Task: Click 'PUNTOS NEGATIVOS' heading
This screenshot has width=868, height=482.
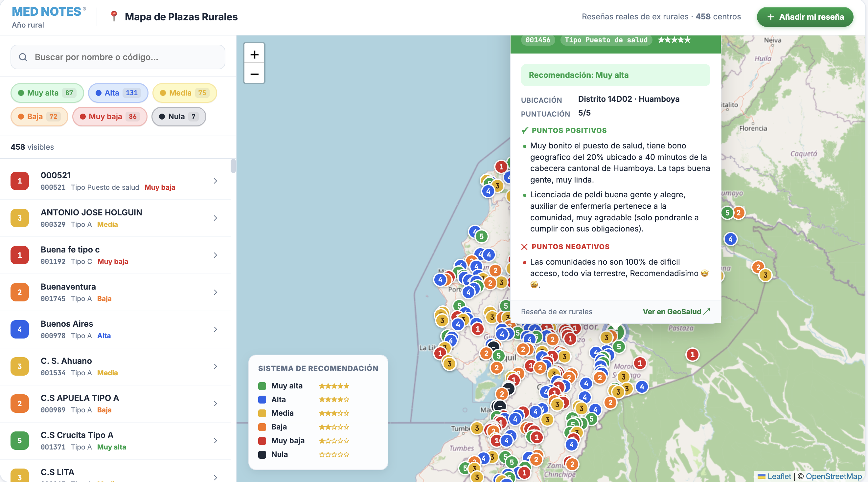Action: pos(570,247)
